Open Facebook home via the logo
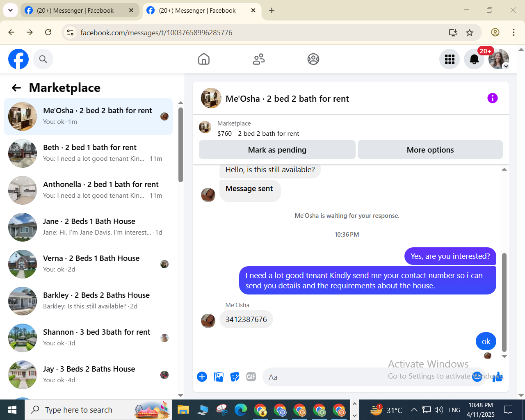This screenshot has height=420, width=525. 18,59
